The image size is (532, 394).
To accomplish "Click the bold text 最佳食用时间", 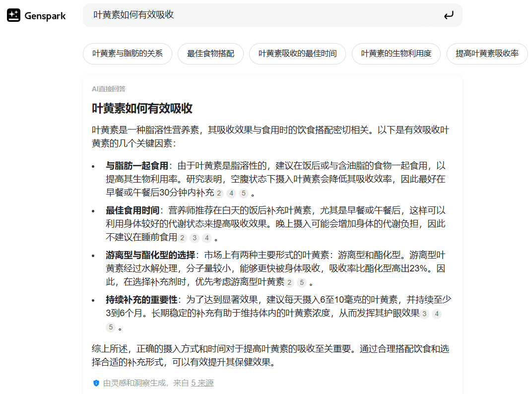I will coord(133,210).
